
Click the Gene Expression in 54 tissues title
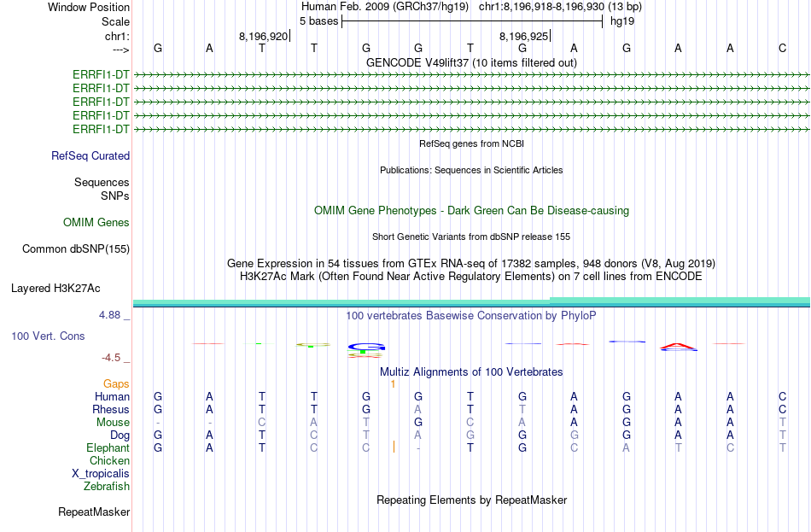pos(471,263)
